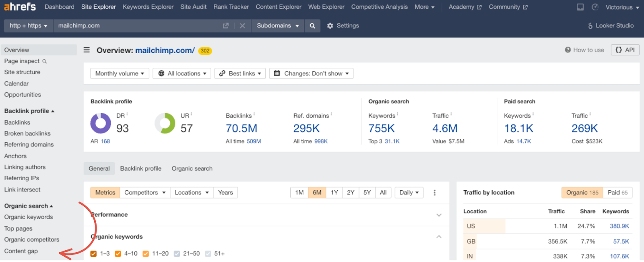The width and height of the screenshot is (644, 262).
Task: Click the Backlinks info icon
Action: point(254,114)
